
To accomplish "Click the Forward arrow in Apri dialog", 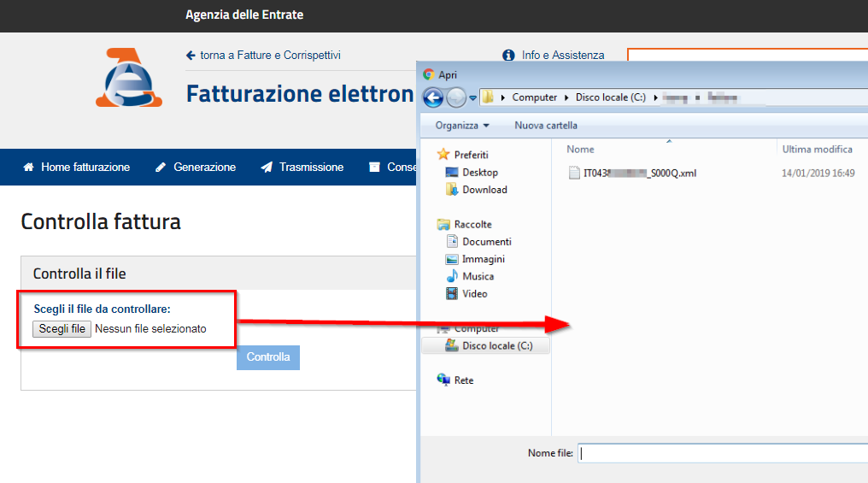I will pos(455,98).
